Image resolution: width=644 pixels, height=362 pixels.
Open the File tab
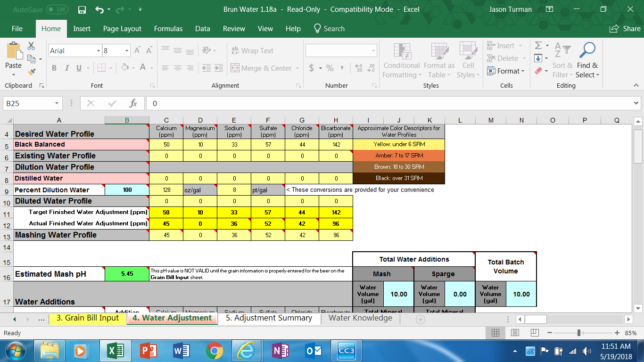(x=17, y=29)
